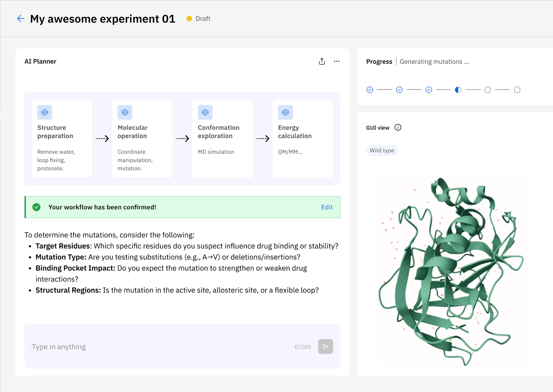The height and width of the screenshot is (392, 553).
Task: Click the GUI view label
Action: click(378, 128)
